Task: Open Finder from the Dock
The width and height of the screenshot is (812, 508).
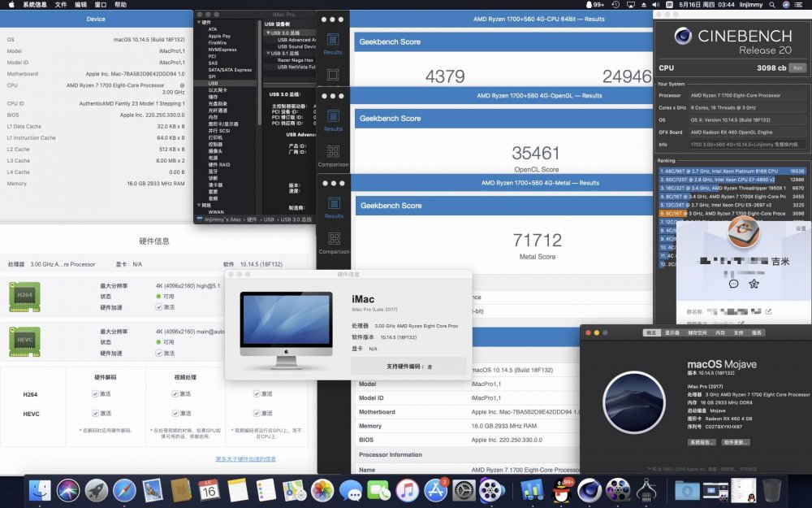Action: [x=40, y=490]
